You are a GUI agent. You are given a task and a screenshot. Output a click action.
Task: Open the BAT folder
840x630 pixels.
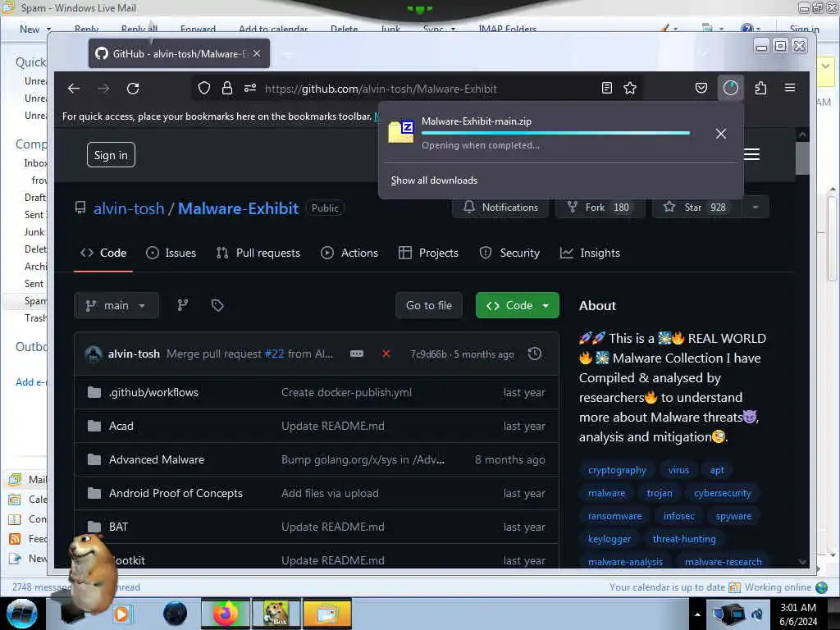pyautogui.click(x=118, y=527)
